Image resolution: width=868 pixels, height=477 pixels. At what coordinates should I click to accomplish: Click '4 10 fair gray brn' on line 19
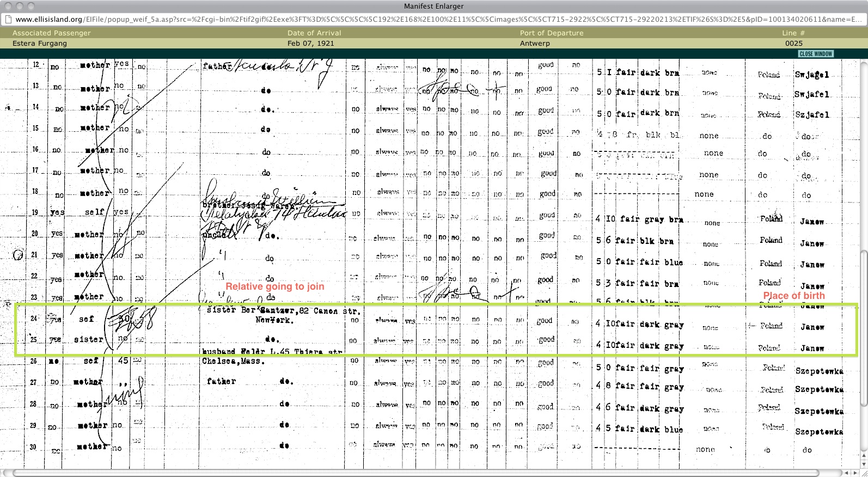pyautogui.click(x=639, y=219)
